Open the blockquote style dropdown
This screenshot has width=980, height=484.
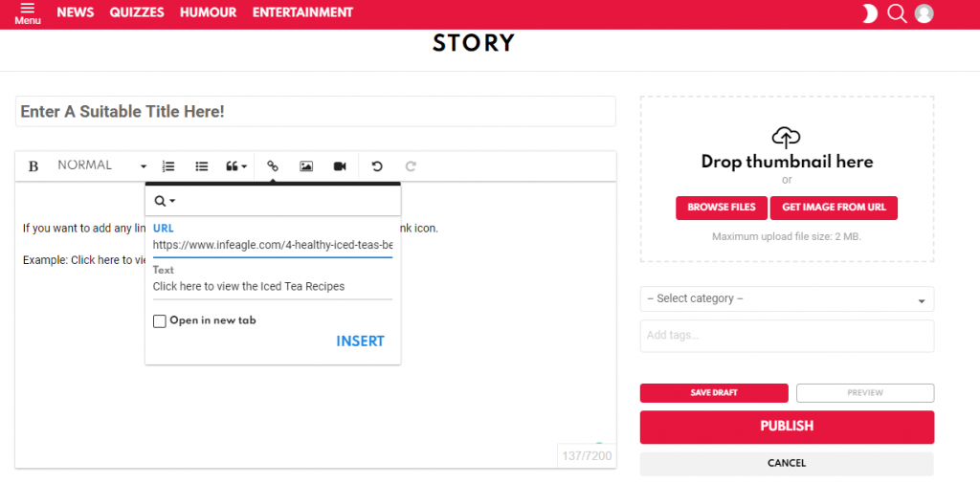pos(236,166)
